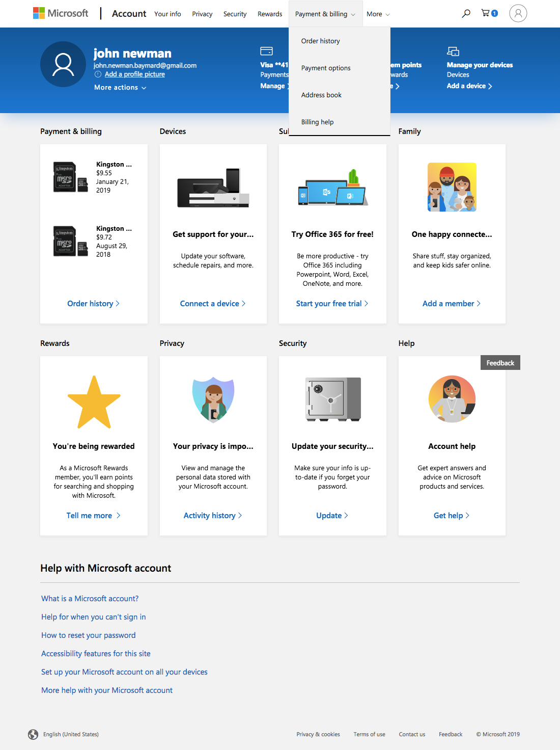Image resolution: width=560 pixels, height=750 pixels.
Task: Open the search icon
Action: (x=465, y=14)
